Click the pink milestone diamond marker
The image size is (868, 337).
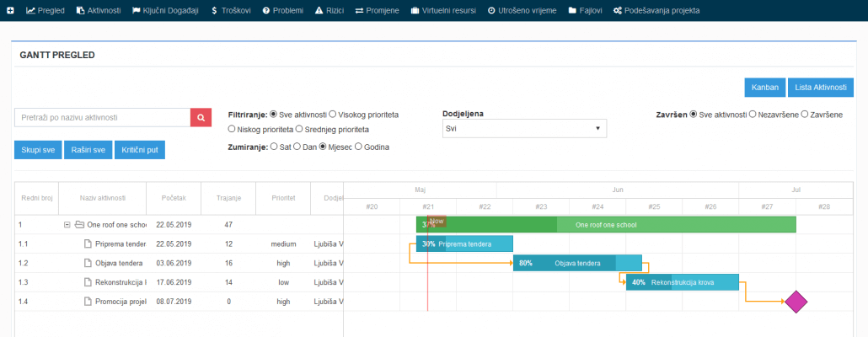[x=796, y=302]
